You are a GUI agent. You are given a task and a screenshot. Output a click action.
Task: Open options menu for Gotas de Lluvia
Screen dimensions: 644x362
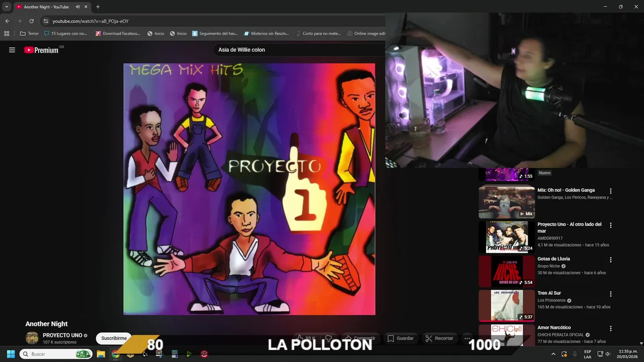pyautogui.click(x=611, y=260)
